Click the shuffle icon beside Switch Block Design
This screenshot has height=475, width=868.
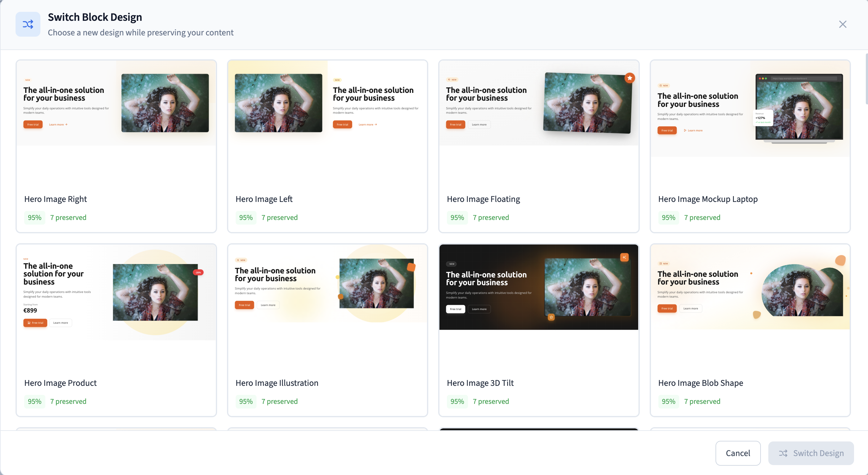click(x=28, y=24)
